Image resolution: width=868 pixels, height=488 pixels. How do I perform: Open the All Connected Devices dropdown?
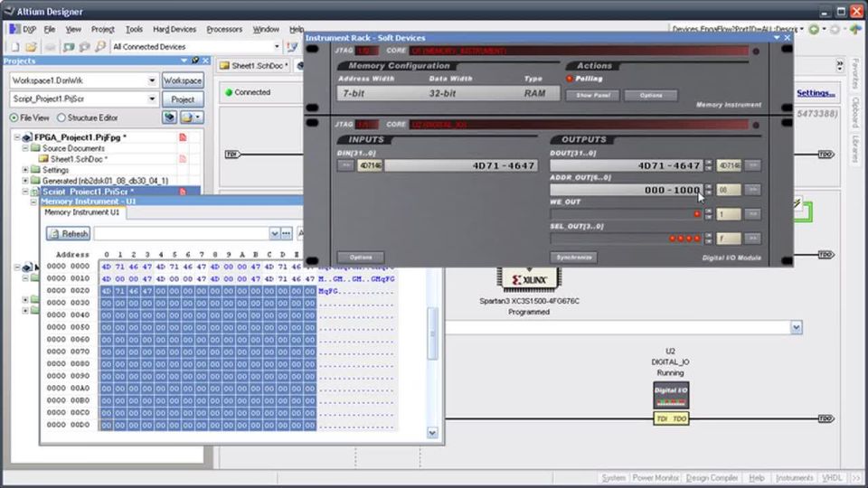pos(277,47)
